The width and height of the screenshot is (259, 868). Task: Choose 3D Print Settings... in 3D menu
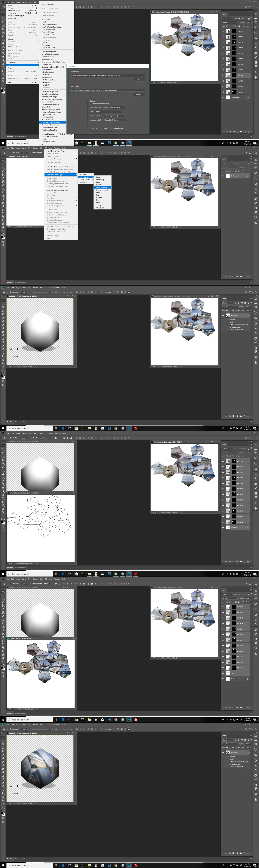click(61, 236)
